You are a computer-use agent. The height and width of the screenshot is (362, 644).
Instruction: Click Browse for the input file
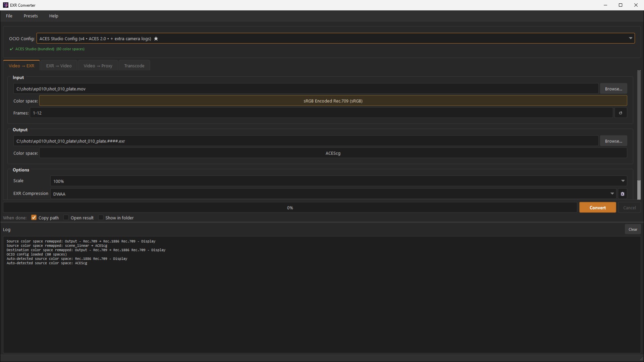[613, 89]
